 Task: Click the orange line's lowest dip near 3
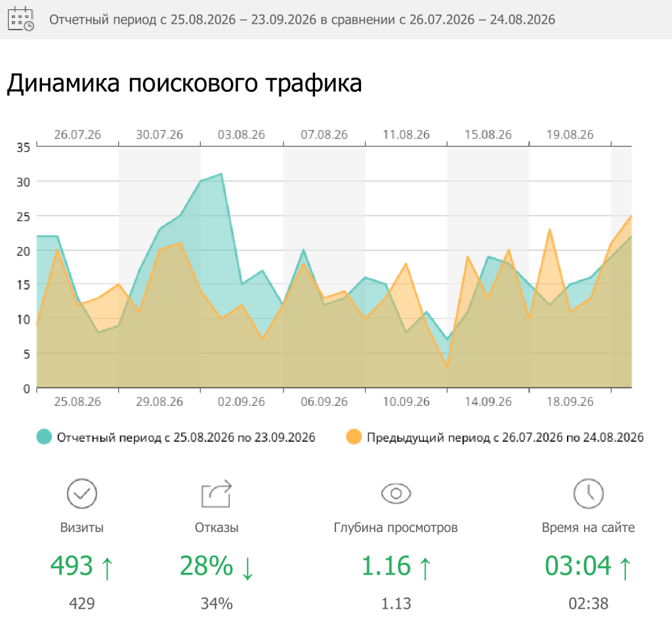(447, 367)
